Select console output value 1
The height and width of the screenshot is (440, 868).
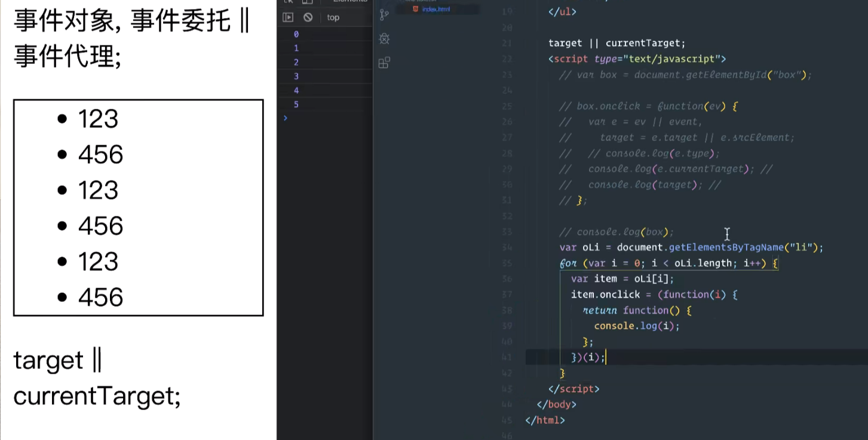[296, 48]
